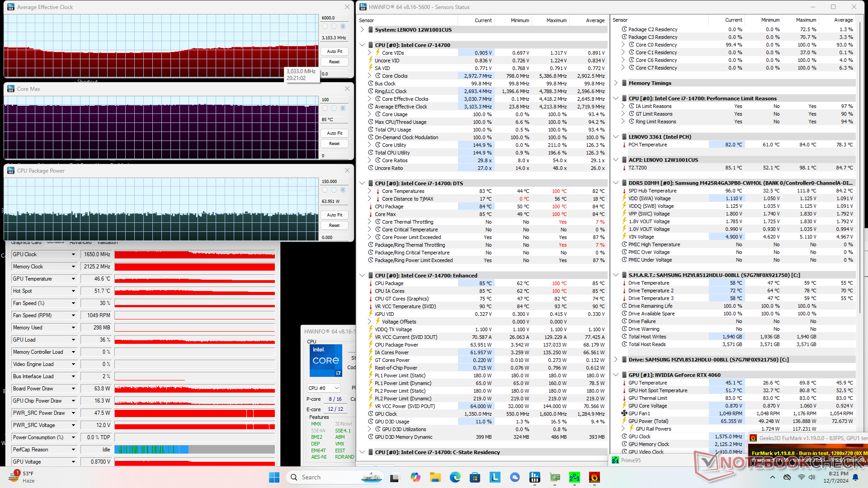Click the lightning bolt icon beside Uncore VID
The width and height of the screenshot is (868, 488).
pyautogui.click(x=370, y=61)
